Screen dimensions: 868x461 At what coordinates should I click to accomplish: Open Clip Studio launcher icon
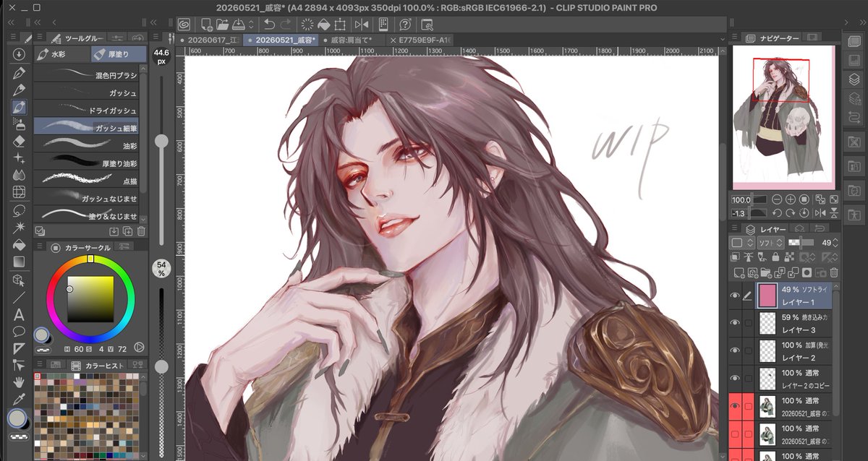[184, 25]
